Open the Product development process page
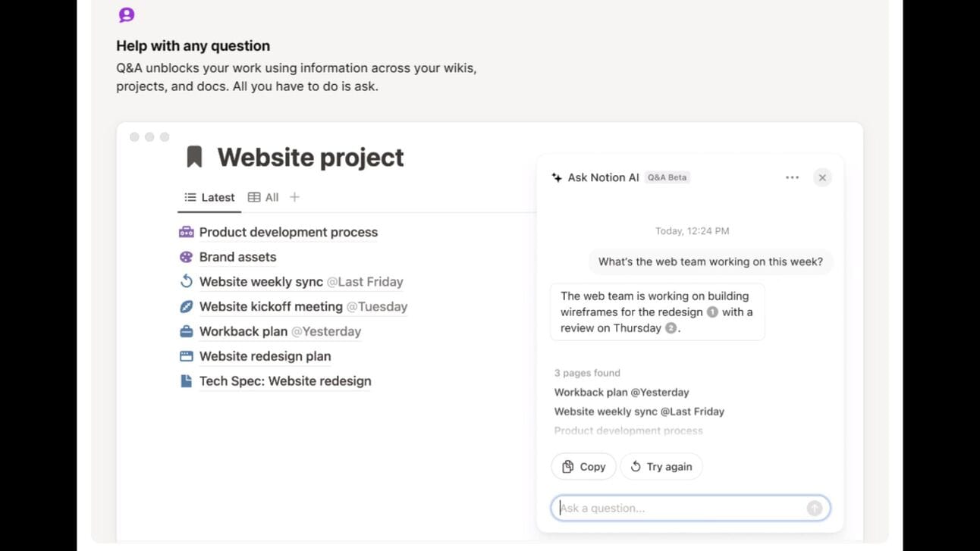 (288, 233)
